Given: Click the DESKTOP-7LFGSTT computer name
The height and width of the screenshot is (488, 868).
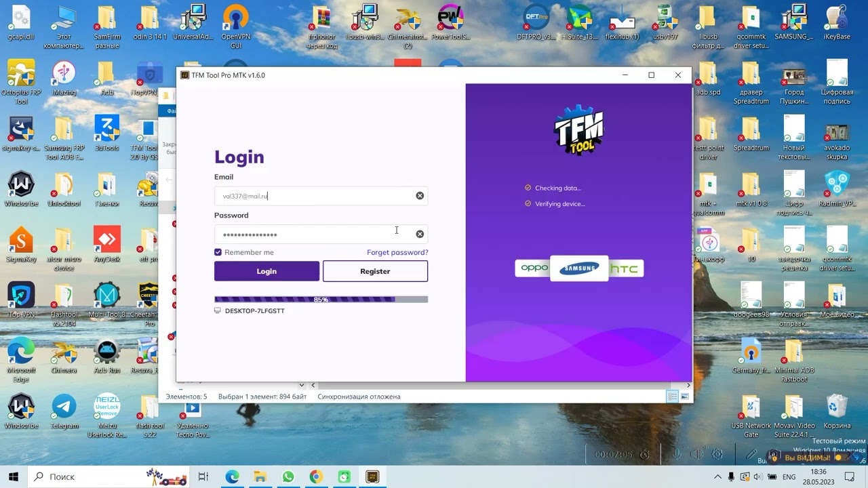Looking at the screenshot, I should click(x=254, y=311).
